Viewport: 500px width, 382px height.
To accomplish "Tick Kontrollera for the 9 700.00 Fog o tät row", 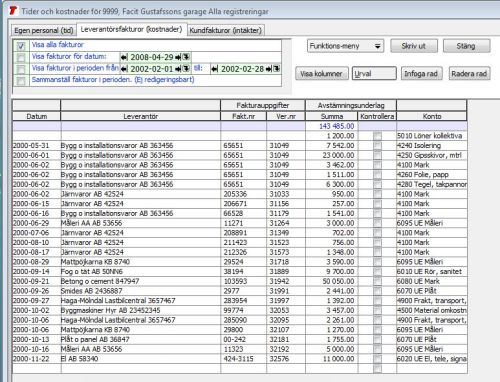I will 377,272.
